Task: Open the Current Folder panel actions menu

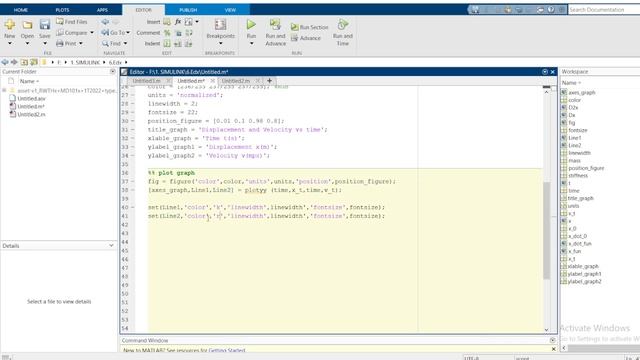Action: (x=113, y=71)
